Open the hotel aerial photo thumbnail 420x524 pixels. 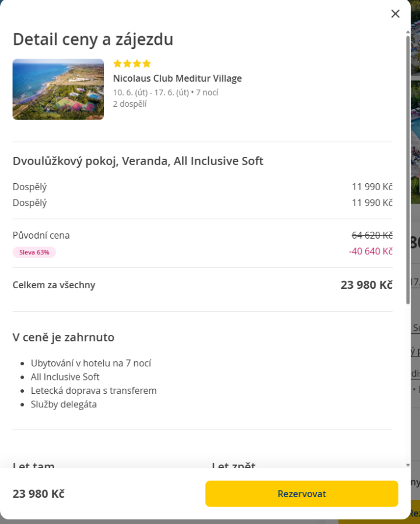coord(58,89)
